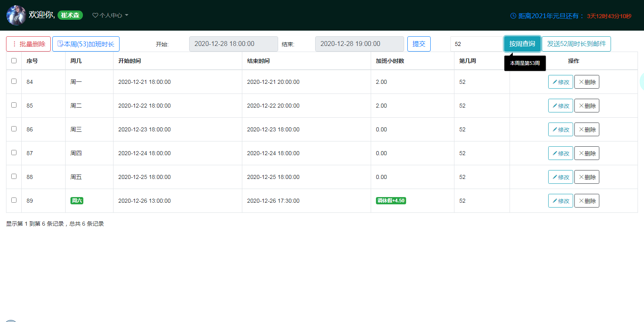644x322 pixels.
Task: Click 删除 button for row 86
Action: 587,129
